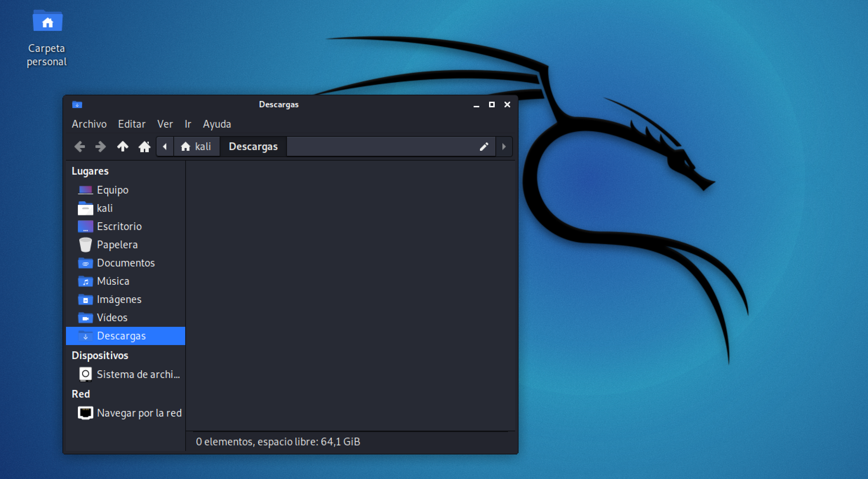Open Sistema de archivos device

pos(138,375)
